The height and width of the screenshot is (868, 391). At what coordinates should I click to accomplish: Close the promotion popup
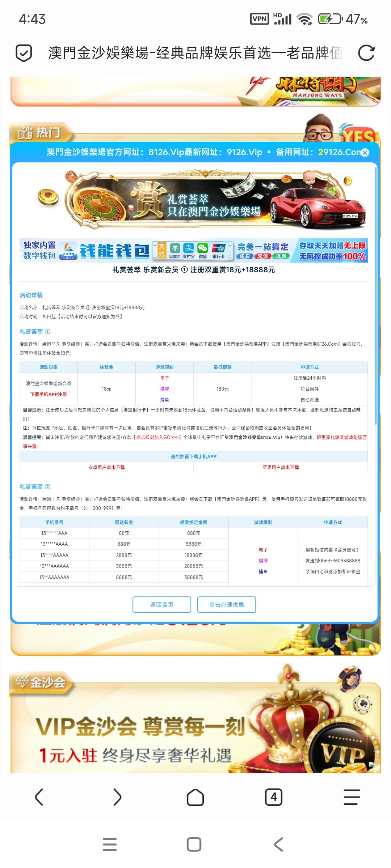tap(365, 153)
